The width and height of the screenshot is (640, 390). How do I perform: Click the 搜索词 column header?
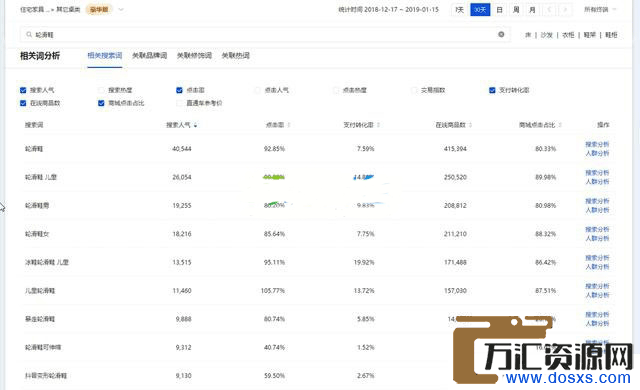coord(34,125)
